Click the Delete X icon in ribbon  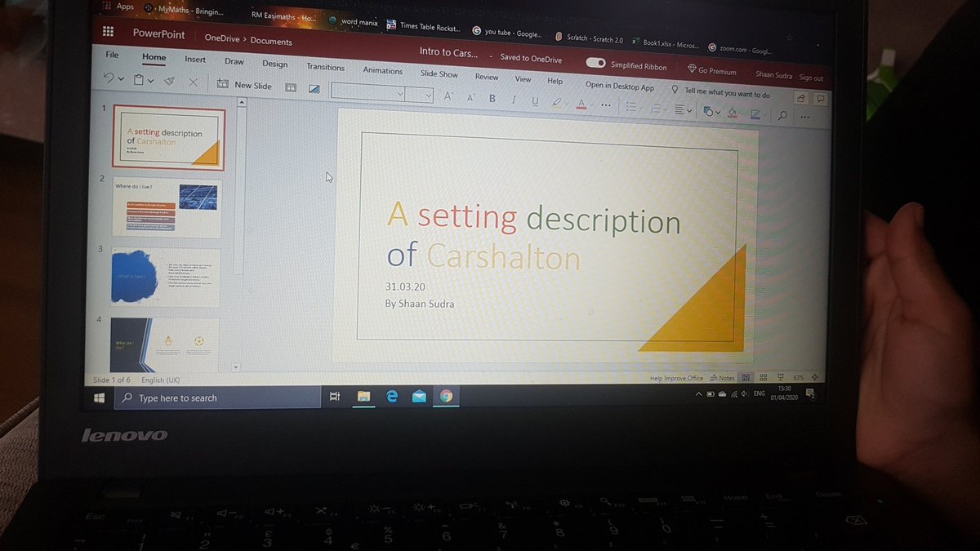click(194, 82)
